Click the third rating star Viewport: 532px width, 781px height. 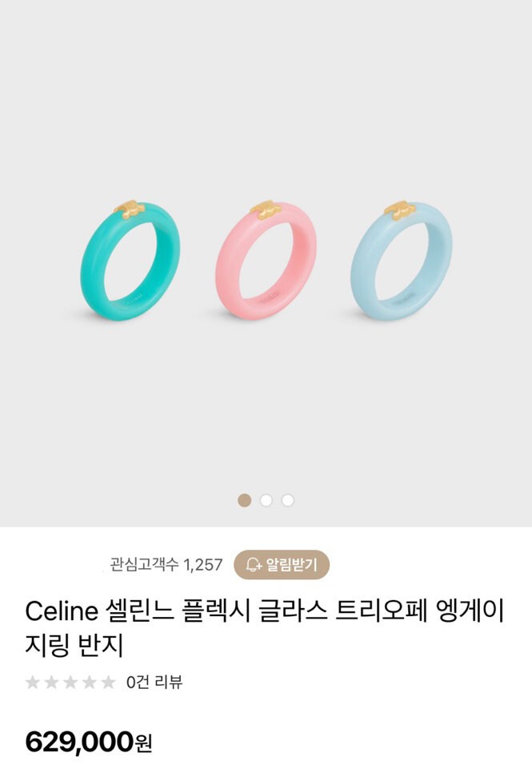70,682
